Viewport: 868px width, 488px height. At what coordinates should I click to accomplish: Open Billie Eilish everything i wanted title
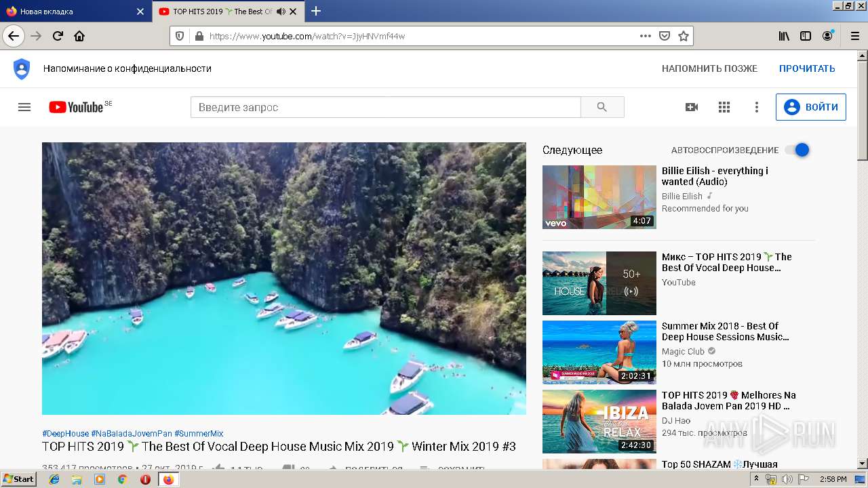click(715, 176)
